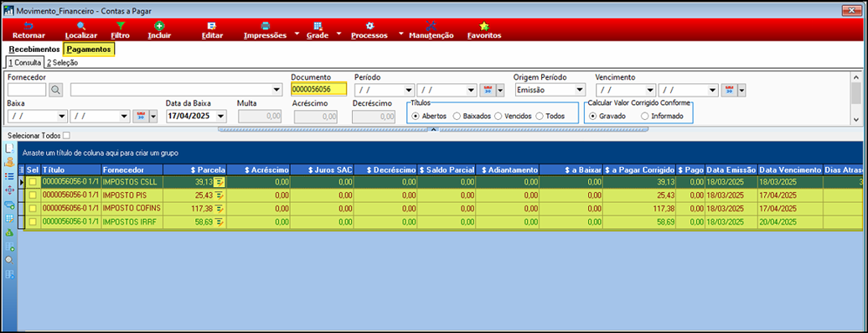Tick the Sel checkbox for IMPOSTOS CSLL
This screenshot has width=868, height=333.
coord(34,182)
